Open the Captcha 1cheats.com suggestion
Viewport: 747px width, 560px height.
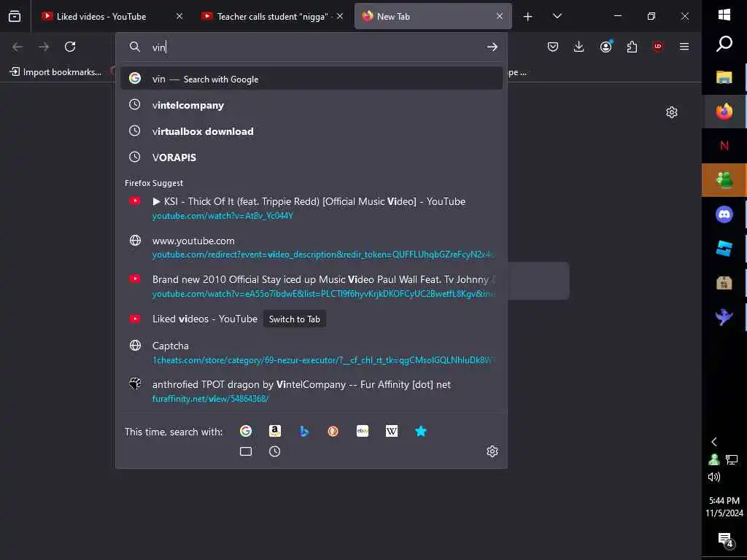pyautogui.click(x=311, y=353)
